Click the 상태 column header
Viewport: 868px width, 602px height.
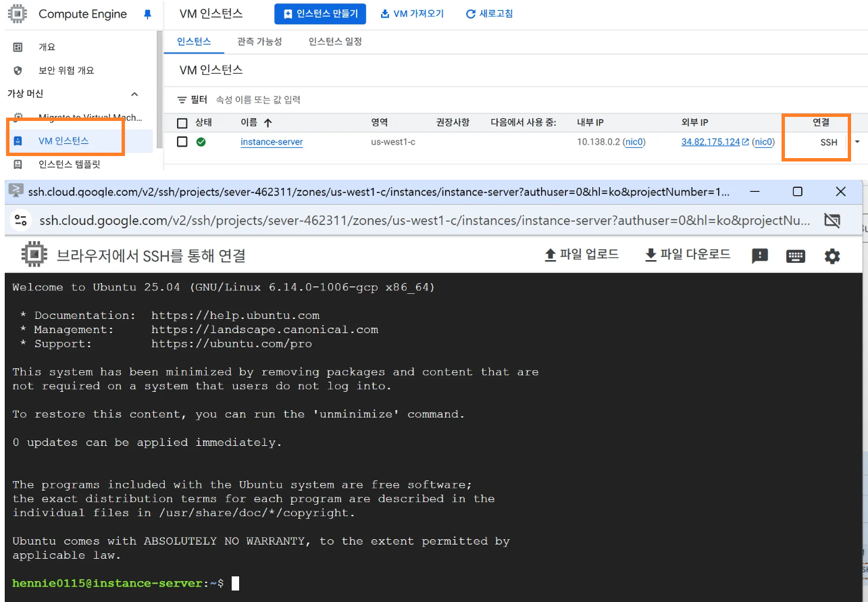coord(204,123)
